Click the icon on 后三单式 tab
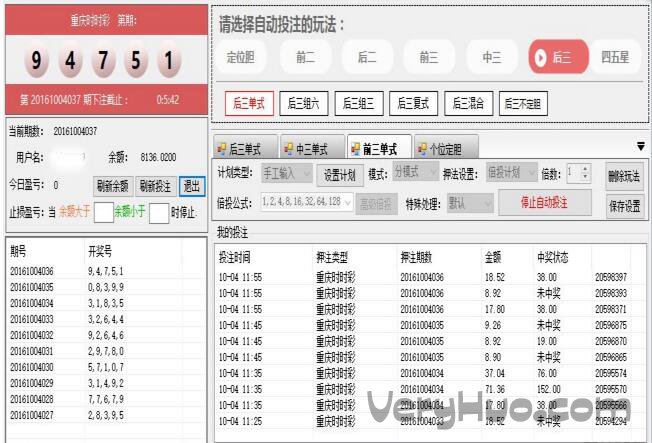This screenshot has height=443, width=652. click(222, 148)
